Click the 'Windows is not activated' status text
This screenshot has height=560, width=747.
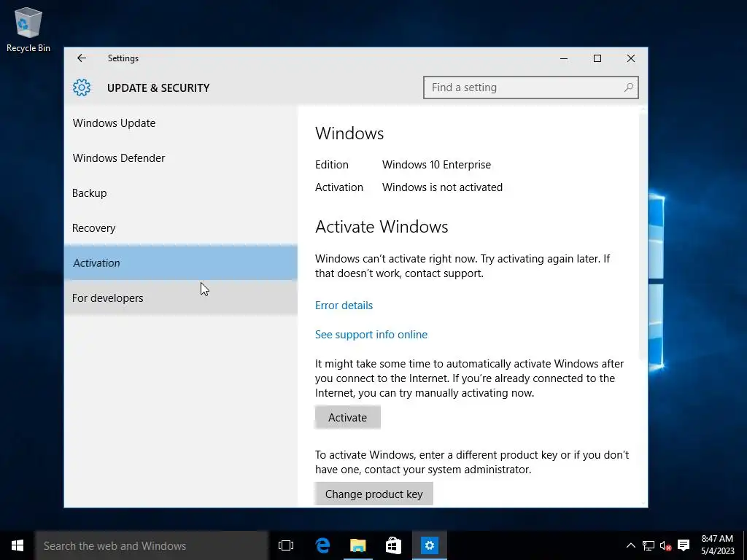[442, 187]
